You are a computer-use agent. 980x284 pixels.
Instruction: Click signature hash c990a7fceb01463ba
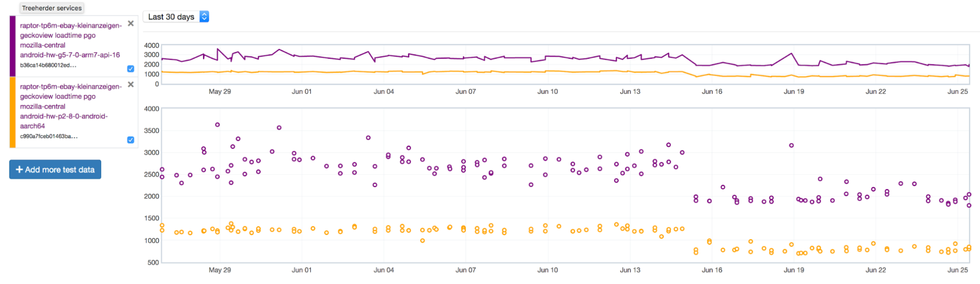tap(49, 137)
